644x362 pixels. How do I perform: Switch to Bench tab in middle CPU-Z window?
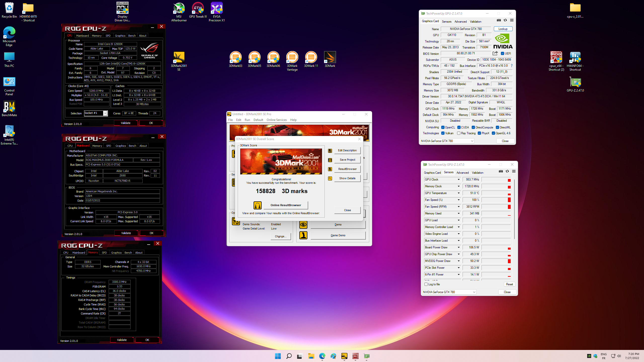(132, 146)
